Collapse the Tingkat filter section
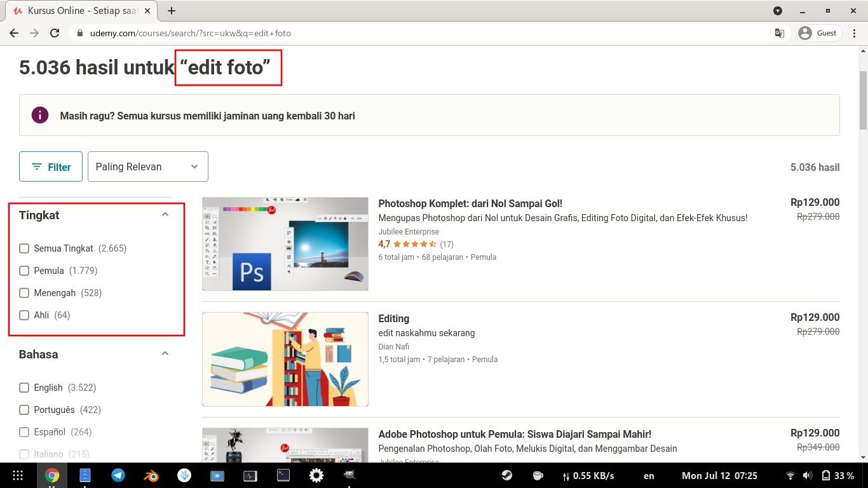This screenshot has height=488, width=868. tap(165, 215)
